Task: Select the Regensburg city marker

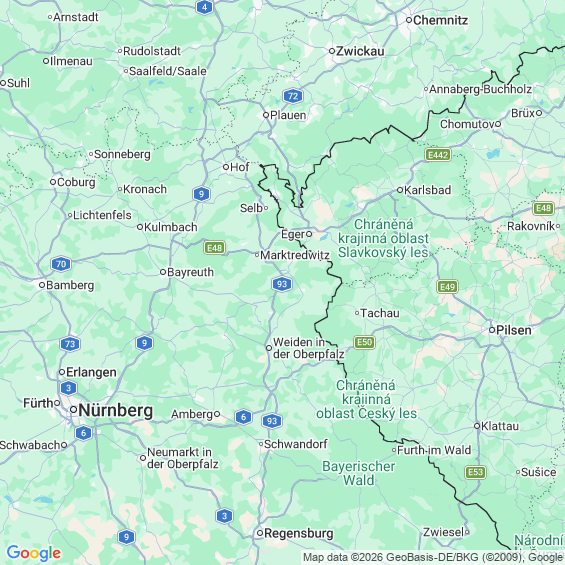Action: point(260,533)
